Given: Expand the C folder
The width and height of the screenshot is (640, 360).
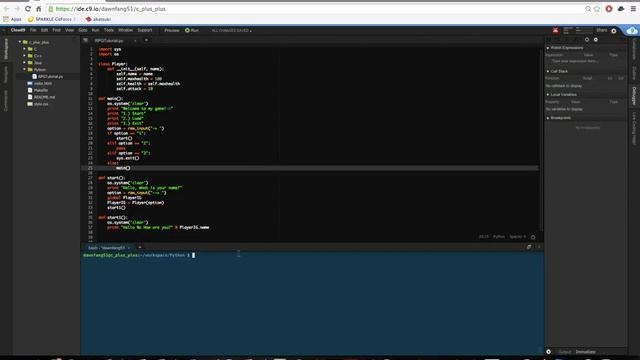Looking at the screenshot, I should pos(24,49).
